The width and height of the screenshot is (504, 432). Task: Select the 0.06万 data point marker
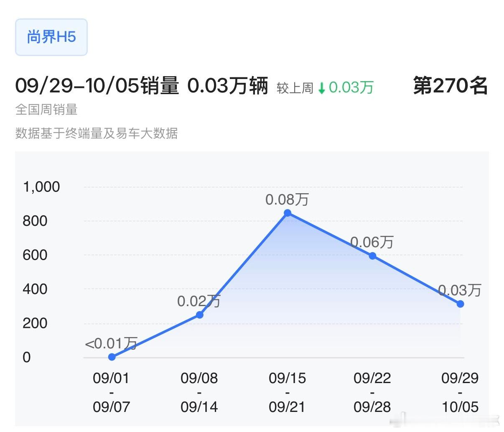click(372, 256)
